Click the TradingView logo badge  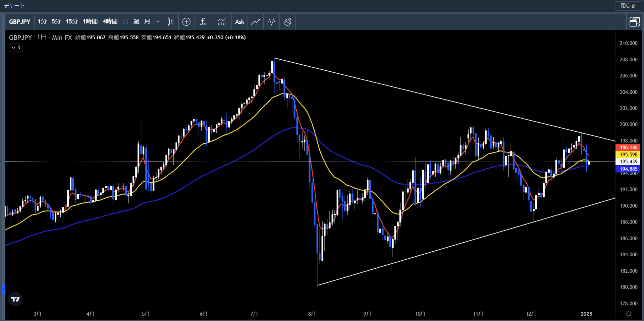click(15, 299)
